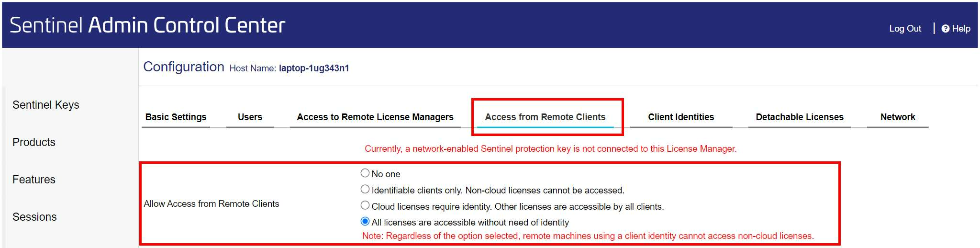Viewport: 980px width, 248px height.
Task: Switch to Client Identities tab
Action: coord(681,117)
